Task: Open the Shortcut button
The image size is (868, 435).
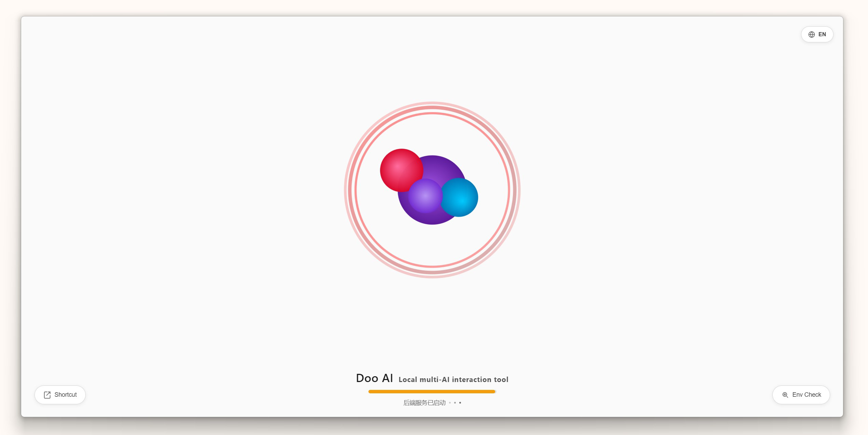Action: pyautogui.click(x=60, y=395)
